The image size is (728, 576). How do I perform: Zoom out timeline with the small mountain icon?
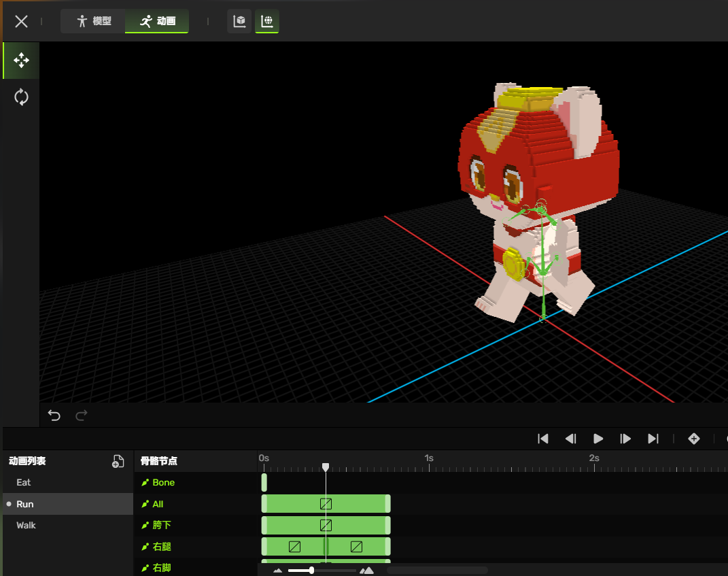coord(277,571)
